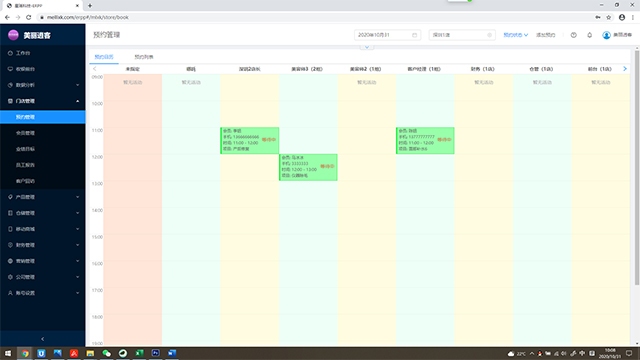Click the power icon in header

(x=573, y=35)
